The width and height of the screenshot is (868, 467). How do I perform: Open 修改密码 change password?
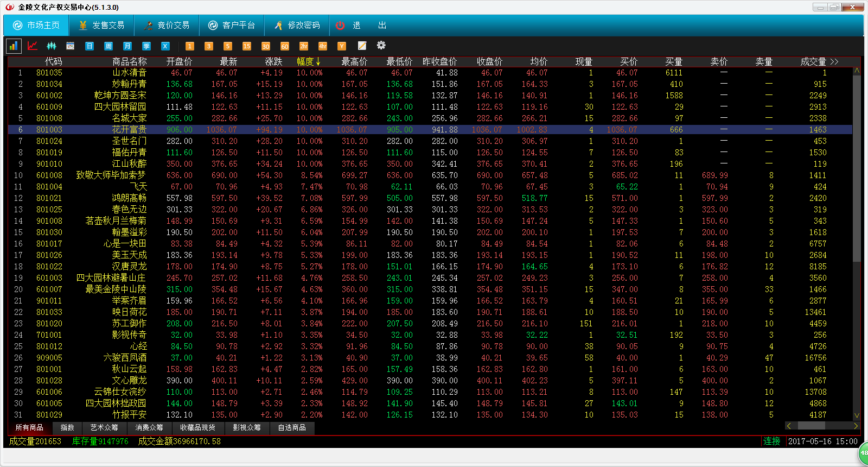297,26
